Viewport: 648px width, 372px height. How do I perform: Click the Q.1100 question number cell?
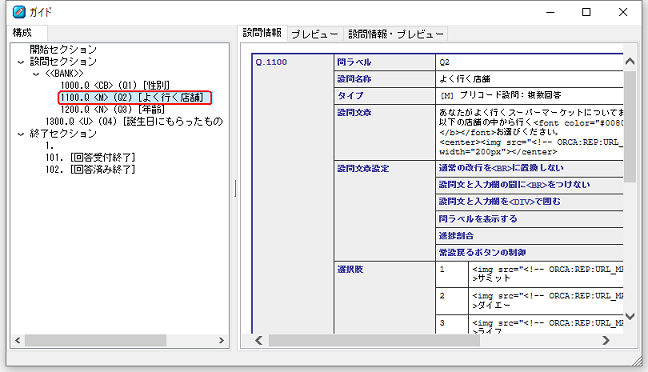[293, 193]
